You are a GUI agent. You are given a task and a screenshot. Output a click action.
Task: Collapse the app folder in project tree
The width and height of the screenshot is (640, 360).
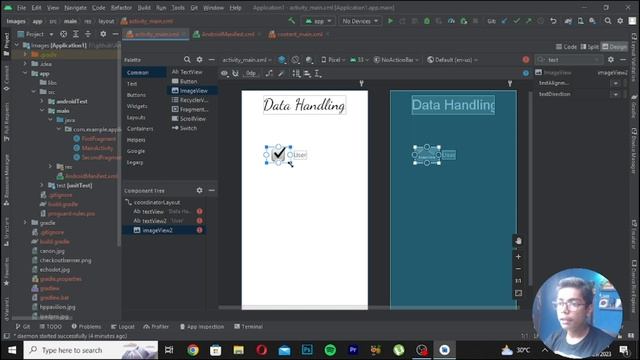click(25, 73)
